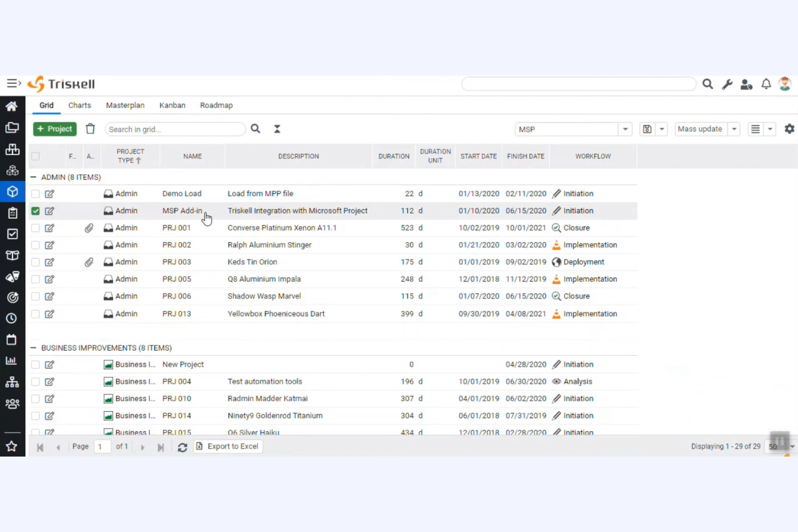798x532 pixels.
Task: Edit the Demo Load project row icon
Action: coord(50,194)
